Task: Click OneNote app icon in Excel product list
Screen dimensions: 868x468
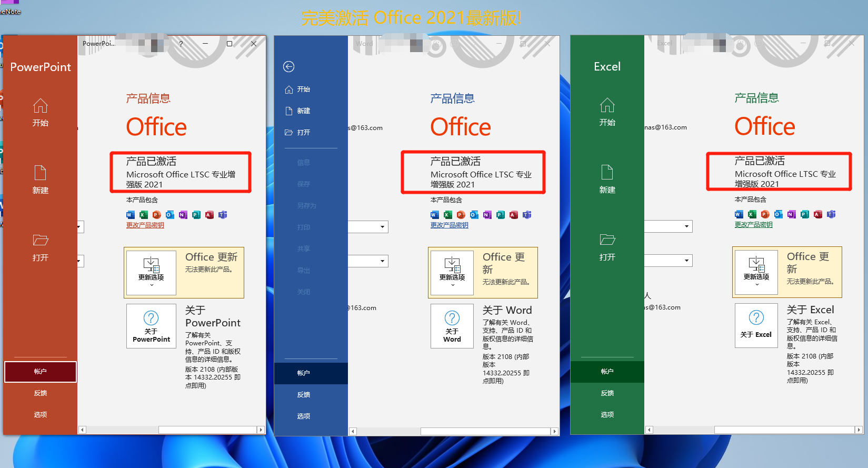Action: coord(792,214)
